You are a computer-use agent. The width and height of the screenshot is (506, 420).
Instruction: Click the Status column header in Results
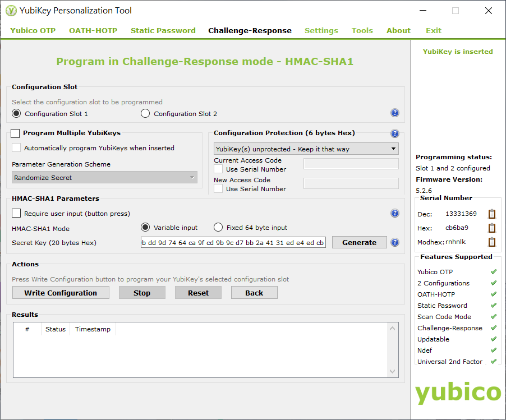(x=56, y=329)
